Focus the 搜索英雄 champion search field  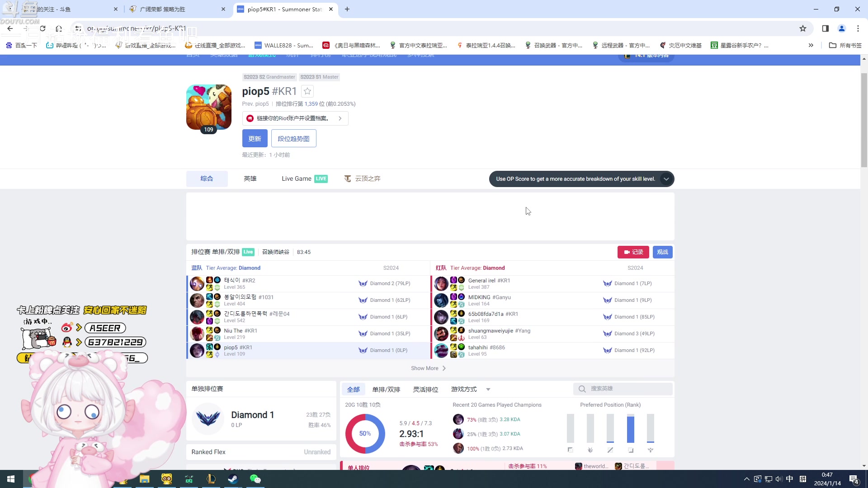(623, 389)
